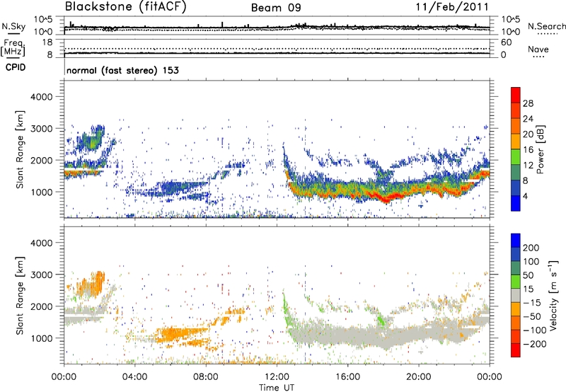Click the "28" label on Power color bar

click(x=528, y=103)
